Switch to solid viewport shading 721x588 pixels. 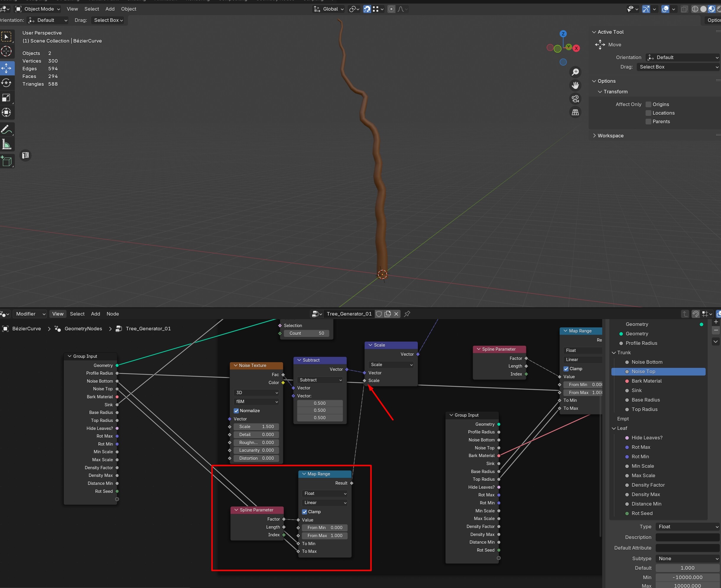pyautogui.click(x=703, y=9)
